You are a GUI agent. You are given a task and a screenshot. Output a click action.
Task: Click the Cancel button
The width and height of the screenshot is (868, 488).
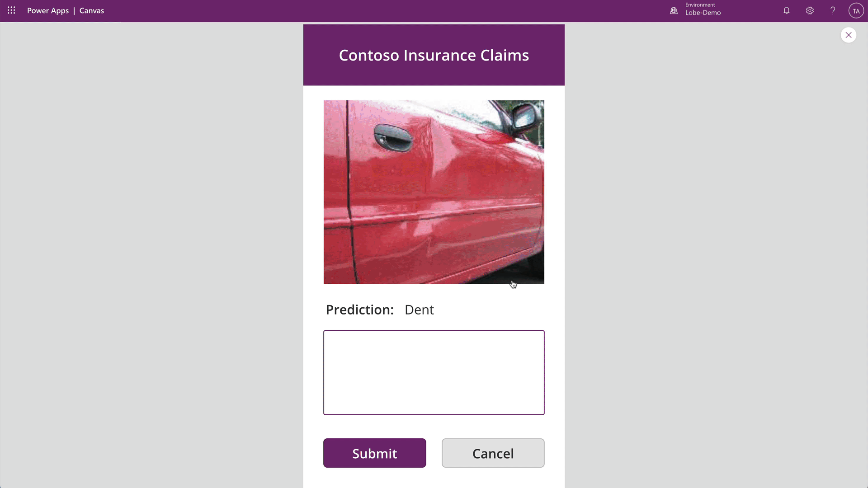tap(493, 453)
